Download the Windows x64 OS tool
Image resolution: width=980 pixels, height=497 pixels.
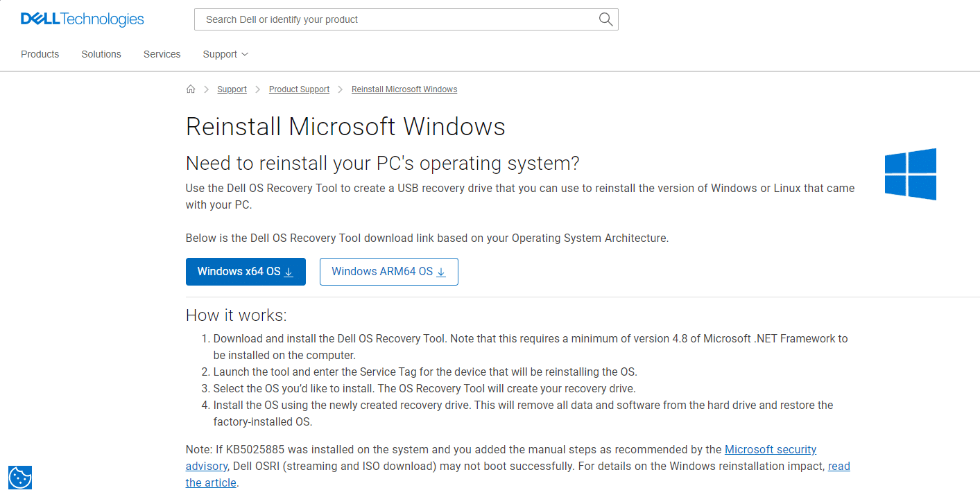pyautogui.click(x=246, y=272)
